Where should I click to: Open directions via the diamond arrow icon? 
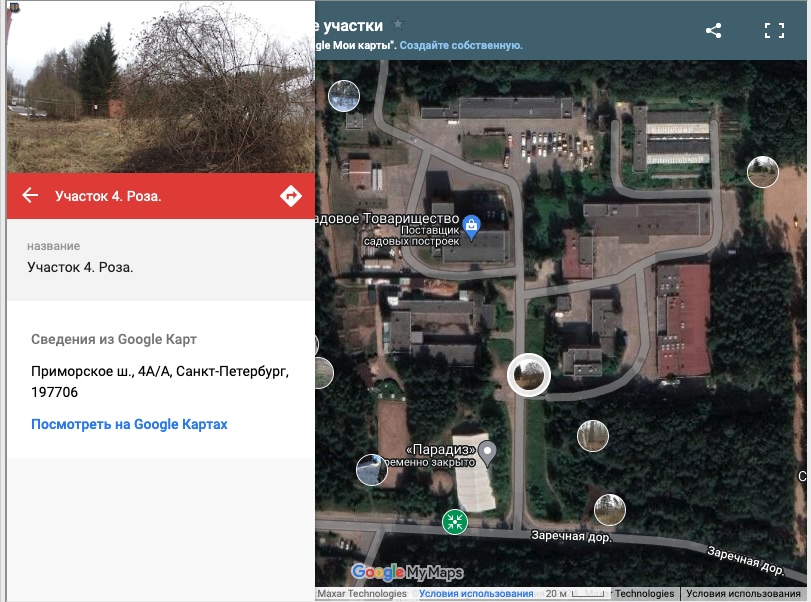coord(291,196)
